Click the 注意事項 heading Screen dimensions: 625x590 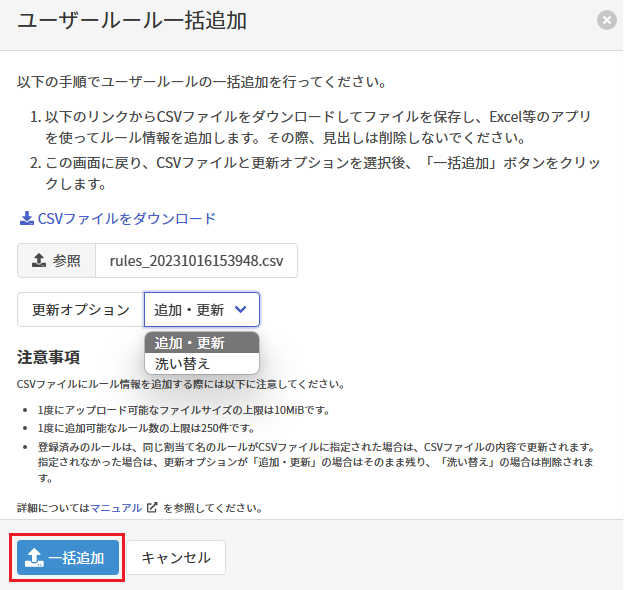click(x=48, y=357)
